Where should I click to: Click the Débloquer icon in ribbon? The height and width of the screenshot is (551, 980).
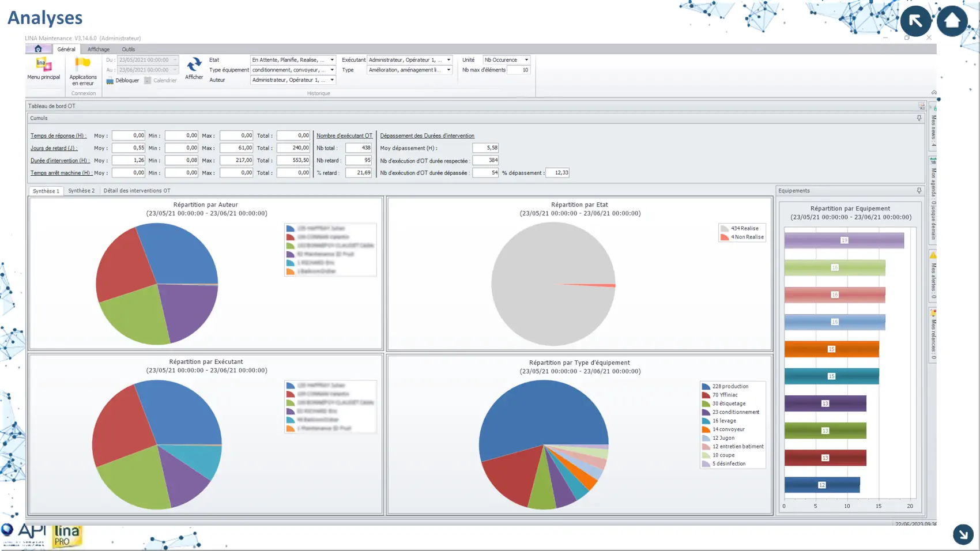(110, 81)
